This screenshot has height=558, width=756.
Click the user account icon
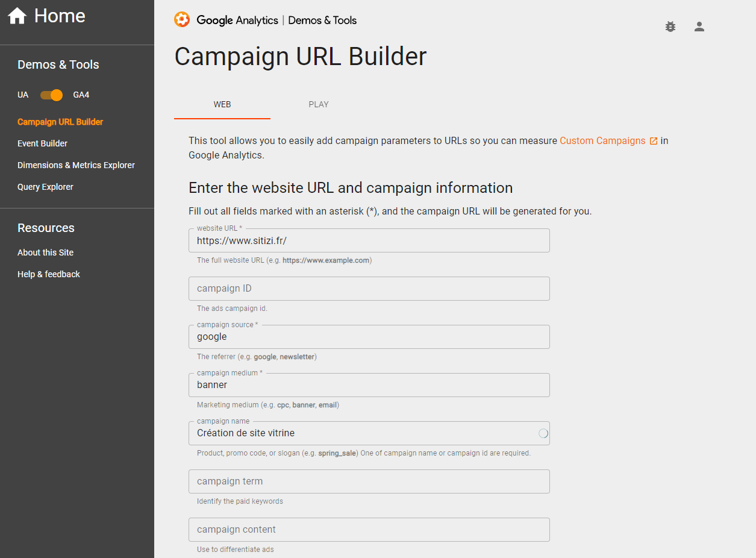pyautogui.click(x=699, y=27)
